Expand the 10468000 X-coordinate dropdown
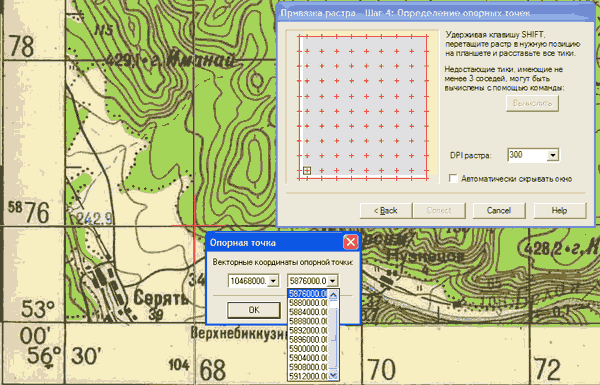The image size is (600, 385). coord(273,281)
